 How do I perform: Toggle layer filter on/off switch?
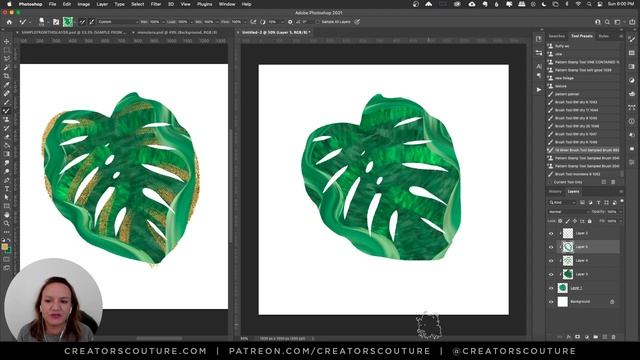[x=622, y=201]
